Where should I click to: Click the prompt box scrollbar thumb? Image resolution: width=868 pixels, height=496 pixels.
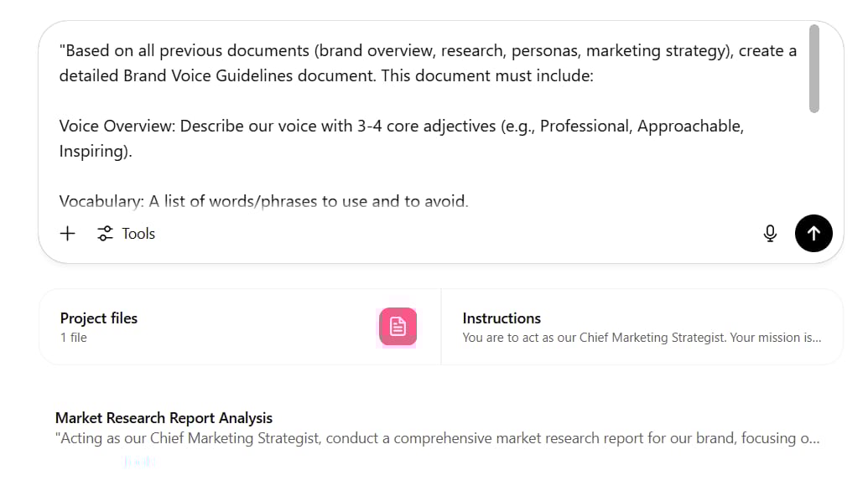tap(813, 69)
